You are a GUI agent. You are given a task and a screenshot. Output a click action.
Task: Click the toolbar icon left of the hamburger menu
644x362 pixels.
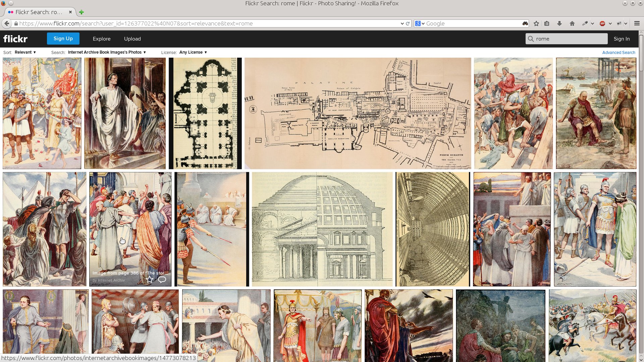(x=619, y=23)
